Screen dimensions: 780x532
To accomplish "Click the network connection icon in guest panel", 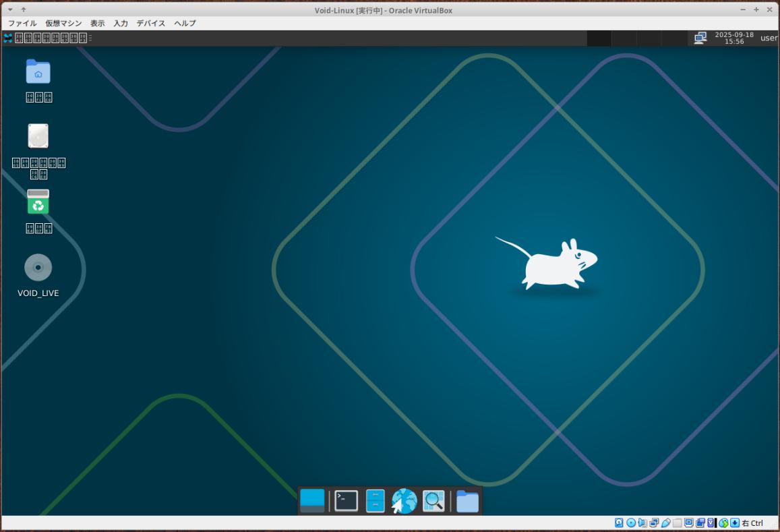I will [x=700, y=38].
